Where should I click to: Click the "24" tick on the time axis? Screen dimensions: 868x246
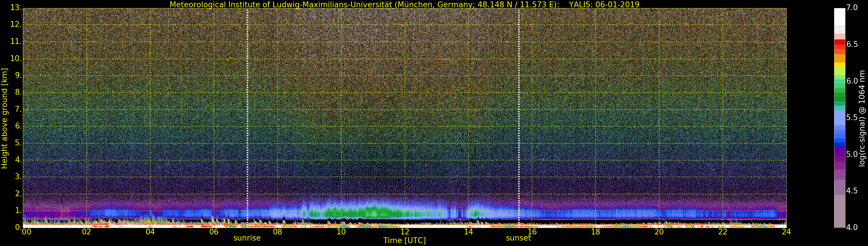coord(786,232)
